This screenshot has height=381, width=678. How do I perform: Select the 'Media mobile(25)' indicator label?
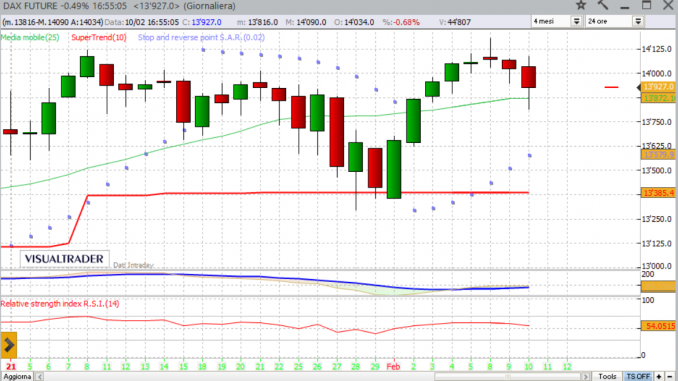click(x=30, y=38)
